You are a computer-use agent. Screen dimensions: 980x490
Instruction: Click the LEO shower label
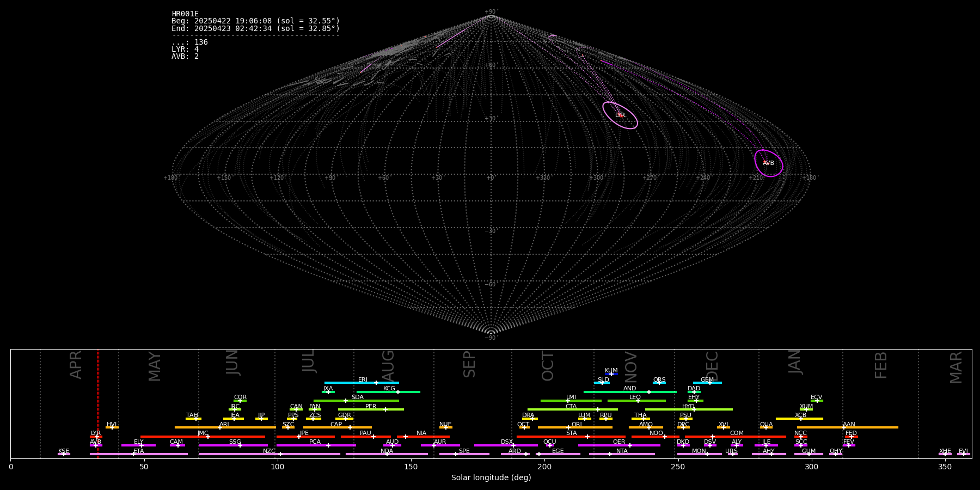(635, 397)
